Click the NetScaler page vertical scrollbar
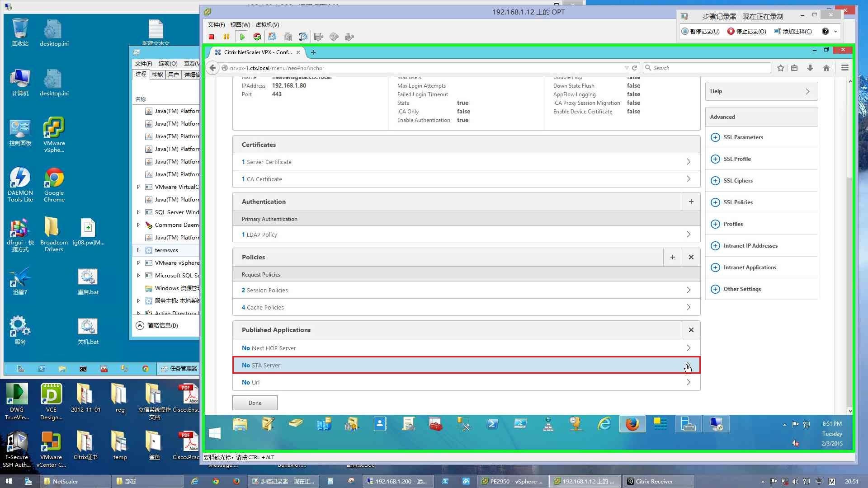868x488 pixels. tap(850, 246)
